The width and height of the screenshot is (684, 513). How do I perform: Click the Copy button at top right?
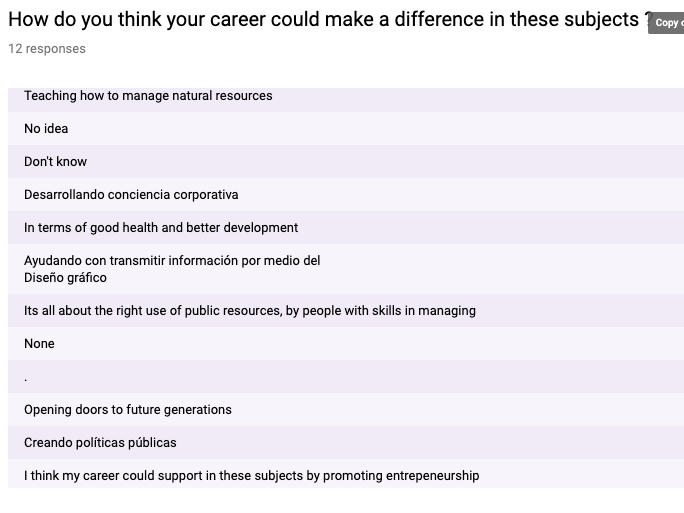point(667,22)
